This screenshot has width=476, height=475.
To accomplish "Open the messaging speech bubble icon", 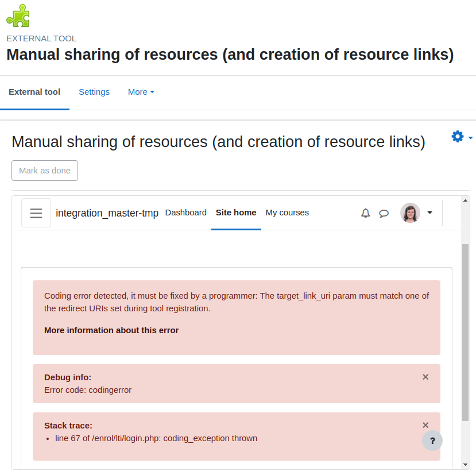I will point(384,213).
